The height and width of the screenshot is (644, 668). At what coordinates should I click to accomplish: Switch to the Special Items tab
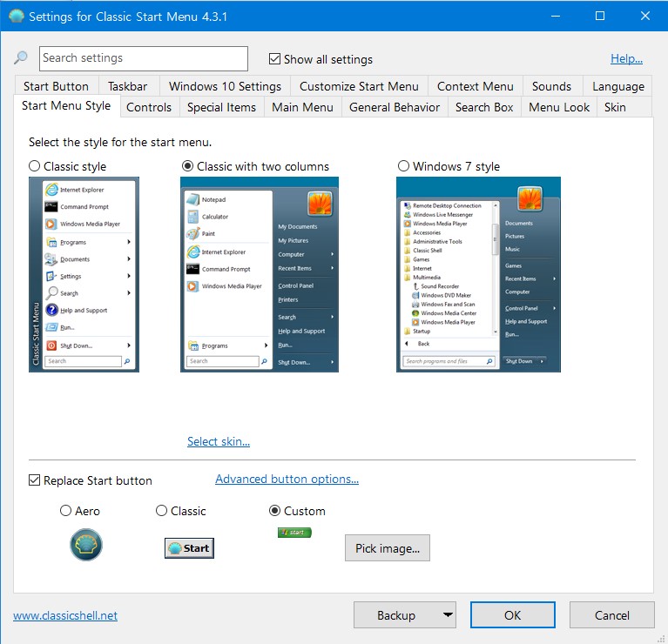tap(221, 107)
